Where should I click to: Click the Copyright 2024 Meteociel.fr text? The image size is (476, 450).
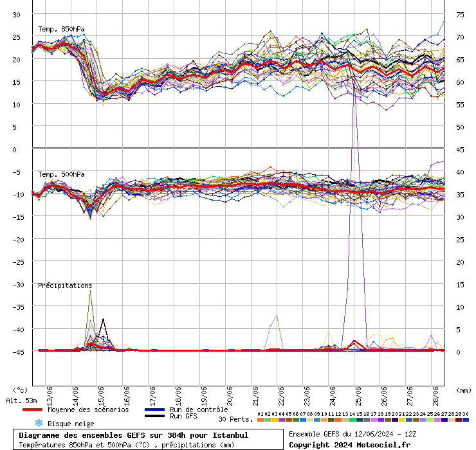click(349, 445)
